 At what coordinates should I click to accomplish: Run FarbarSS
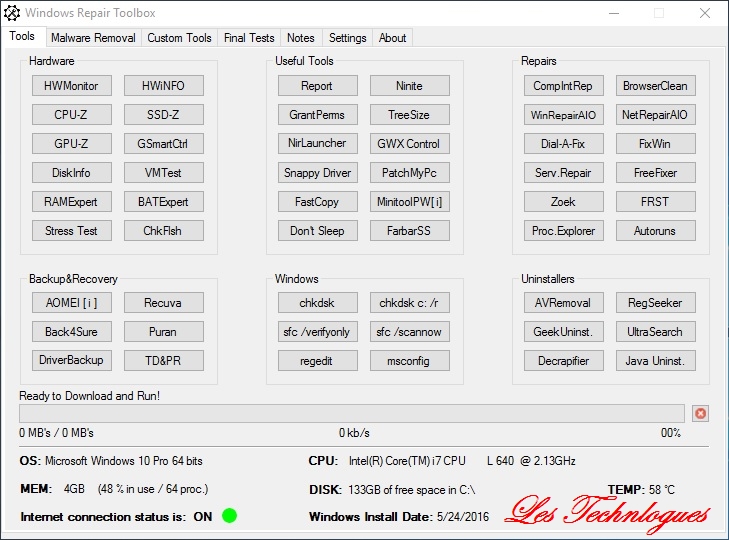point(410,231)
